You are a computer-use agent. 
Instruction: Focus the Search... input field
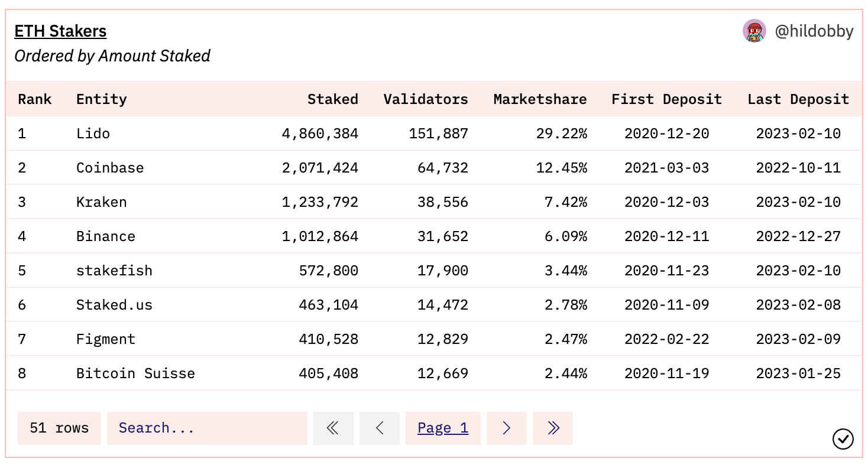click(207, 428)
